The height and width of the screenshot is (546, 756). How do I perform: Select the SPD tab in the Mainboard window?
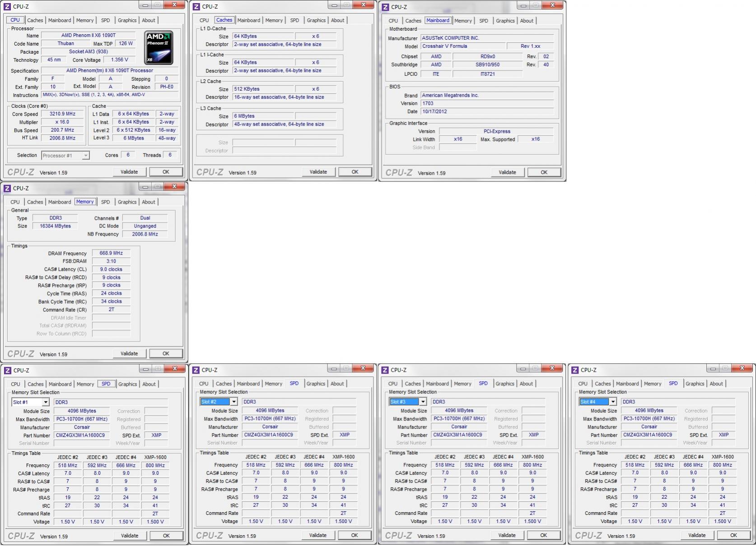(x=484, y=21)
